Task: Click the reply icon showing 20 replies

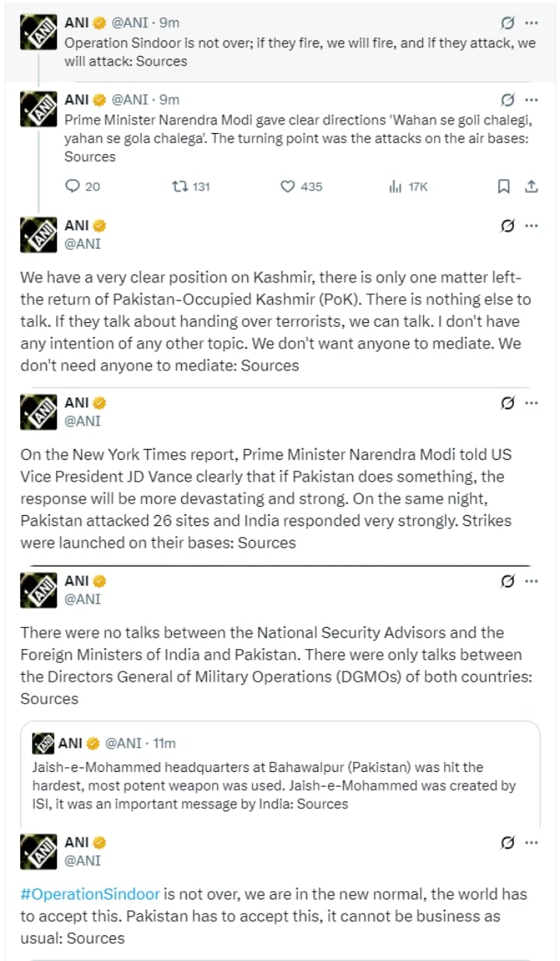Action: tap(72, 186)
